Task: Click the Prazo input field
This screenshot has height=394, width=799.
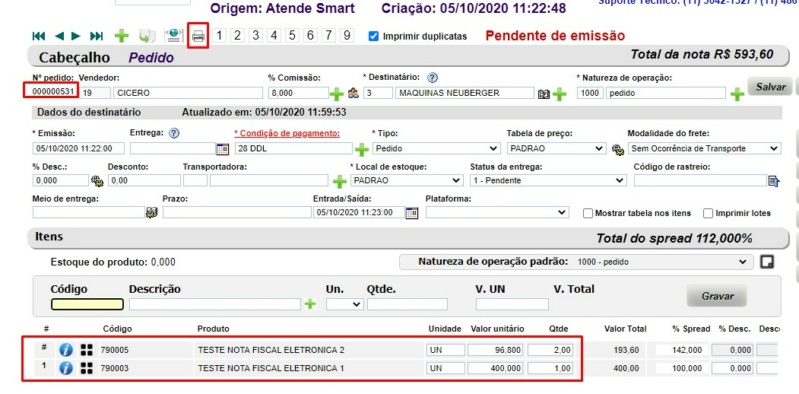Action: [237, 213]
